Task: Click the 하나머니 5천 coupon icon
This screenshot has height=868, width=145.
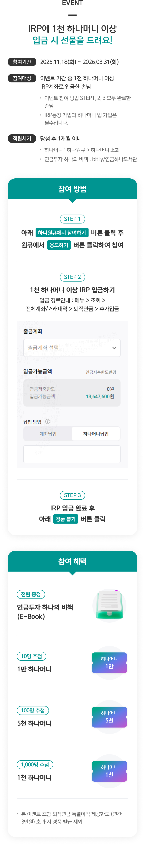Action: click(x=109, y=717)
